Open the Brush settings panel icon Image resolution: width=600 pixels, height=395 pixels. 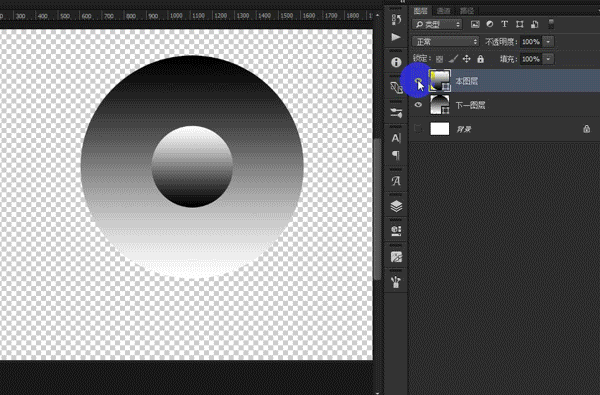pyautogui.click(x=396, y=256)
